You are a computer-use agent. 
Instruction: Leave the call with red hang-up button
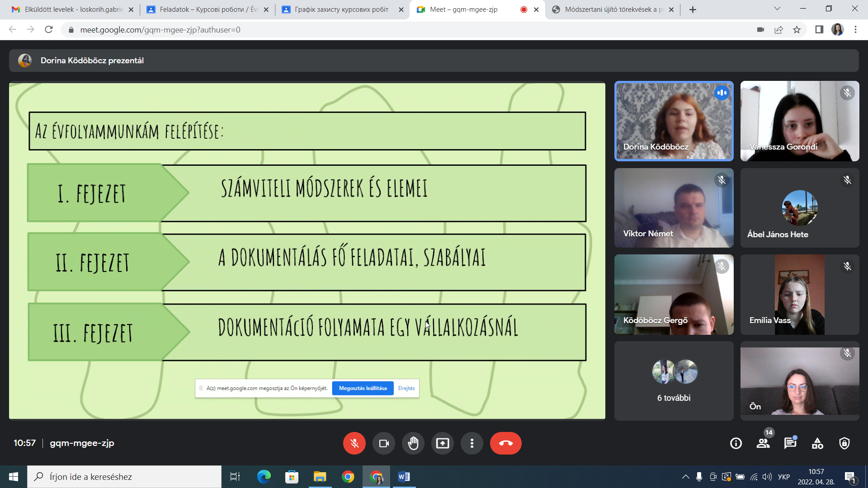click(x=505, y=443)
